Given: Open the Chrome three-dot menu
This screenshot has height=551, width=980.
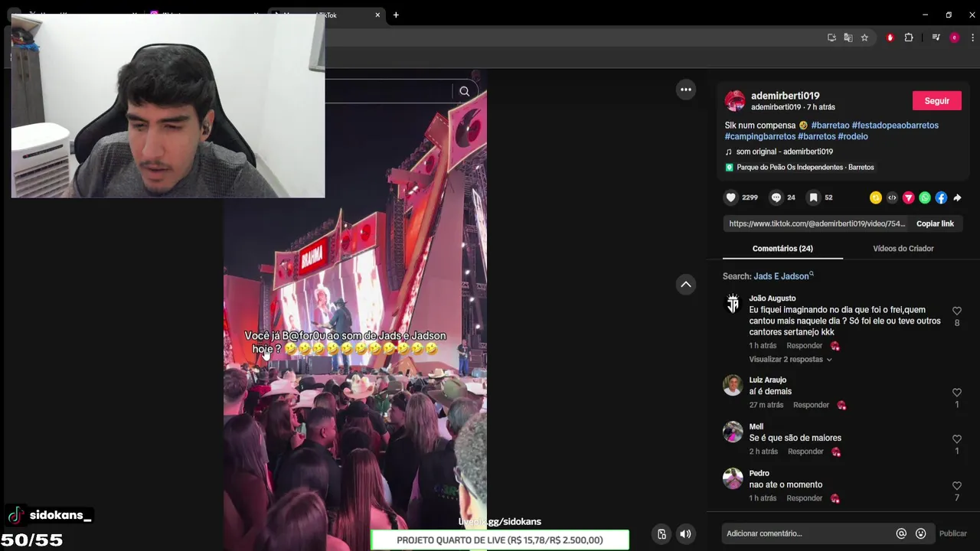Looking at the screenshot, I should tap(972, 37).
